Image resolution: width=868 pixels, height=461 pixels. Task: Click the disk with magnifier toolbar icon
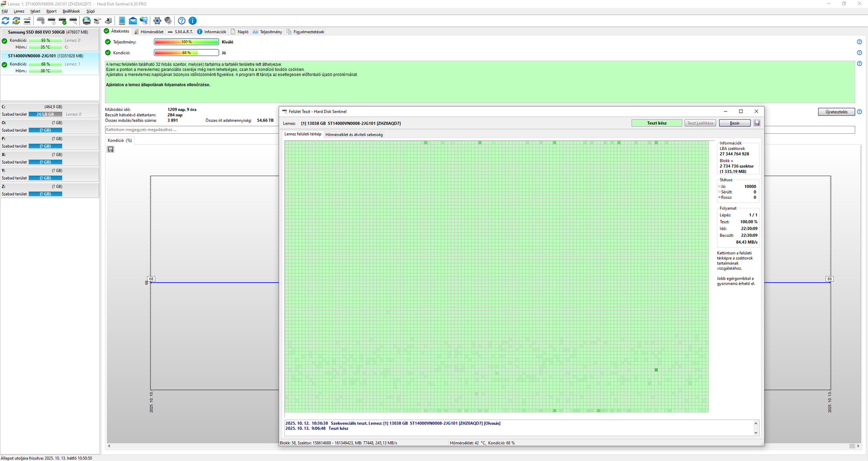click(x=73, y=21)
